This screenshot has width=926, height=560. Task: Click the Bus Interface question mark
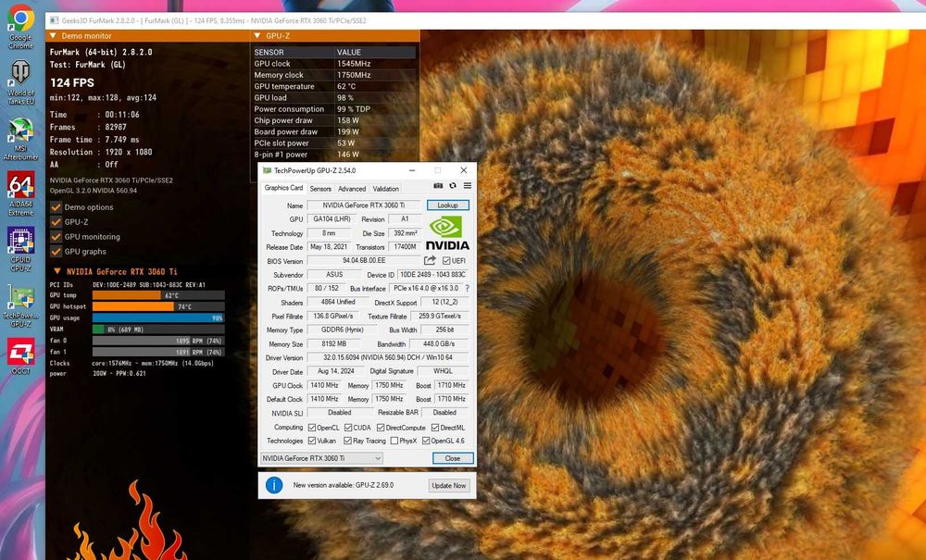(x=467, y=289)
